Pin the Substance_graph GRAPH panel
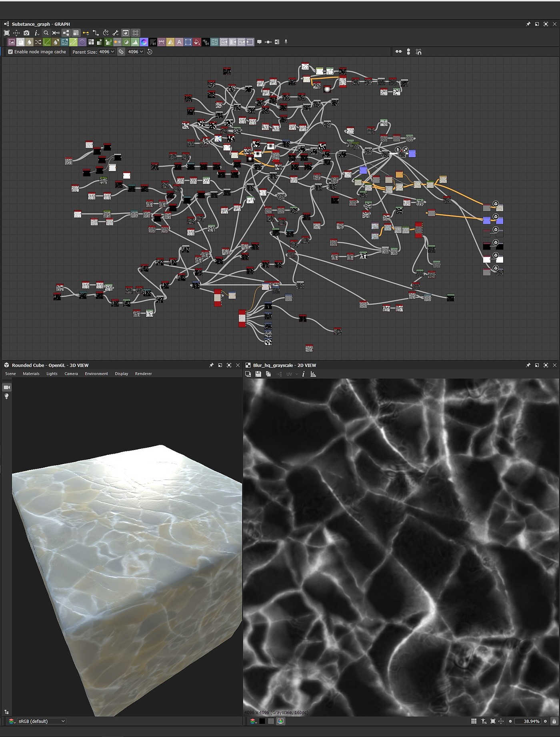 click(x=528, y=24)
